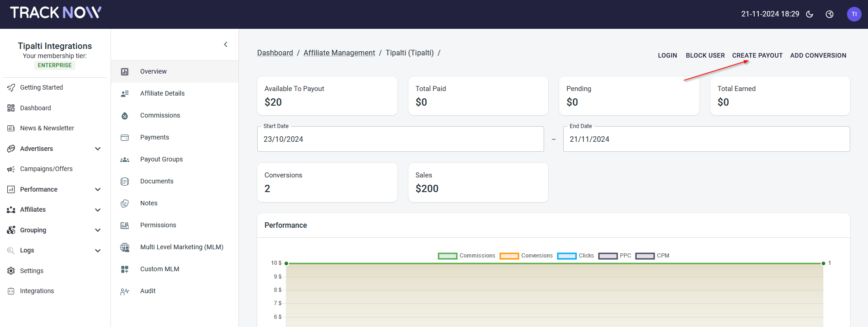868x327 pixels.
Task: Expand the Logs dropdown chevron
Action: click(x=97, y=251)
